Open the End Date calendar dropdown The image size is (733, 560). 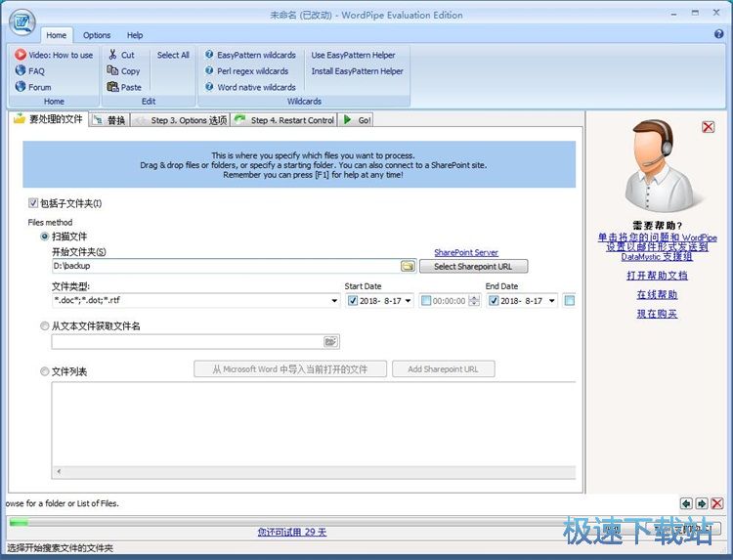pyautogui.click(x=552, y=301)
